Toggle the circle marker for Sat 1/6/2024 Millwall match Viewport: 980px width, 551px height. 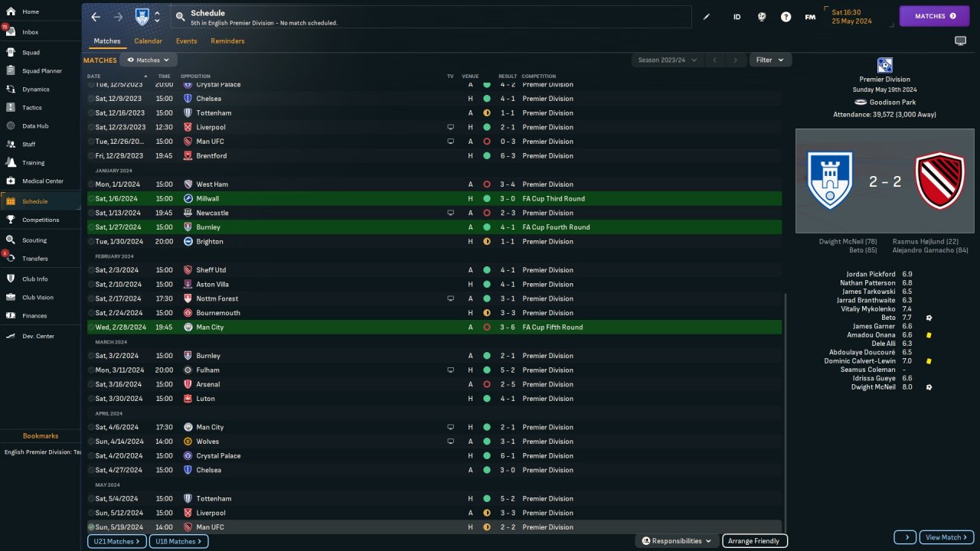click(91, 198)
